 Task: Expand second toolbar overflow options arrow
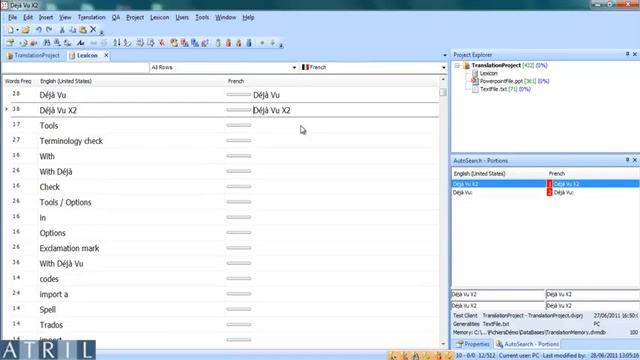point(281,44)
